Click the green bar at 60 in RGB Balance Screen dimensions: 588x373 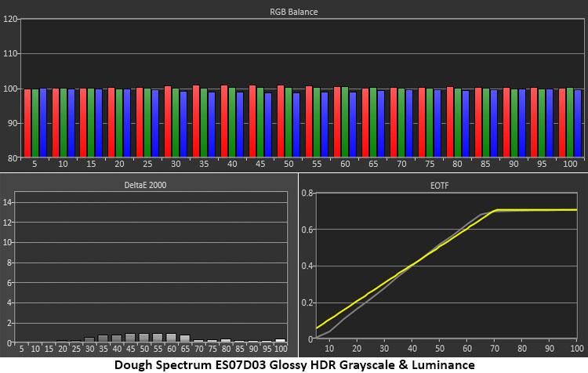coord(345,121)
